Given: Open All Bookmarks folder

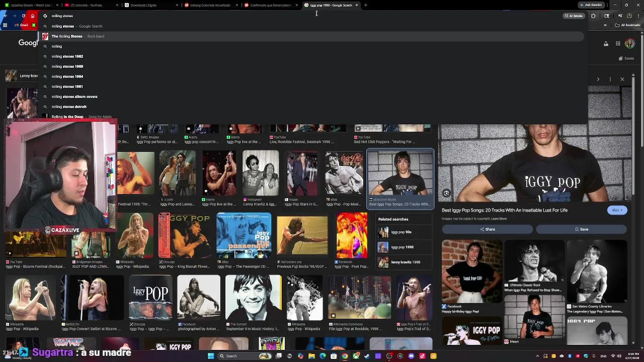Looking at the screenshot, I should [628, 25].
